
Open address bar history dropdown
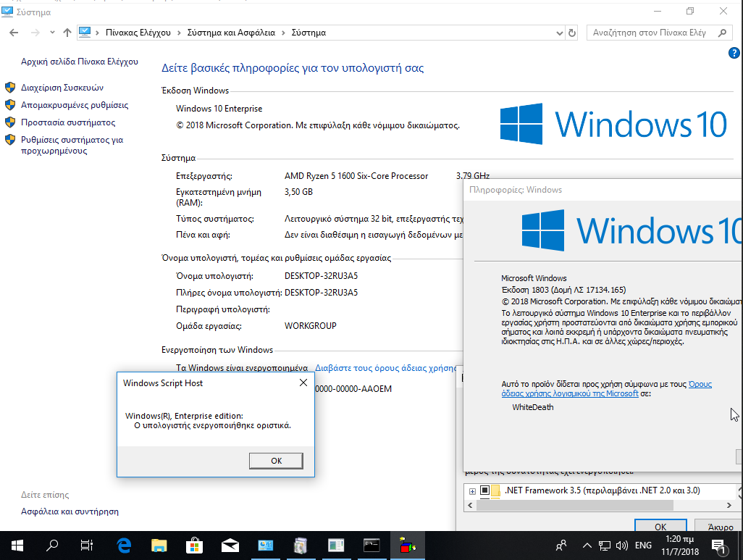pyautogui.click(x=560, y=33)
